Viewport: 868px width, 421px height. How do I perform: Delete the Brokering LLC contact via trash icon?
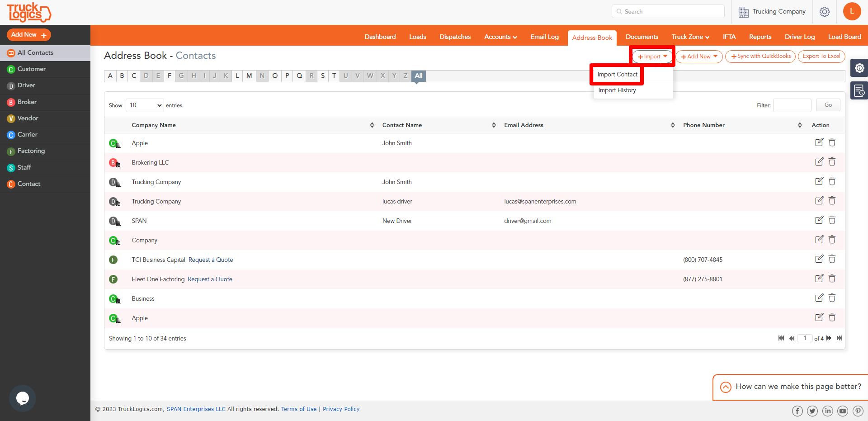point(832,161)
